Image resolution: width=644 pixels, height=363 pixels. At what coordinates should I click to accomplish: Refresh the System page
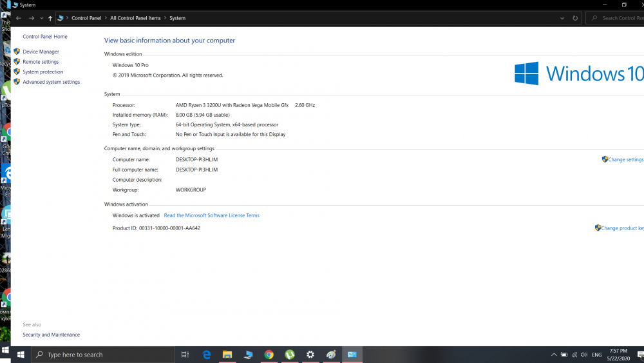coord(575,18)
